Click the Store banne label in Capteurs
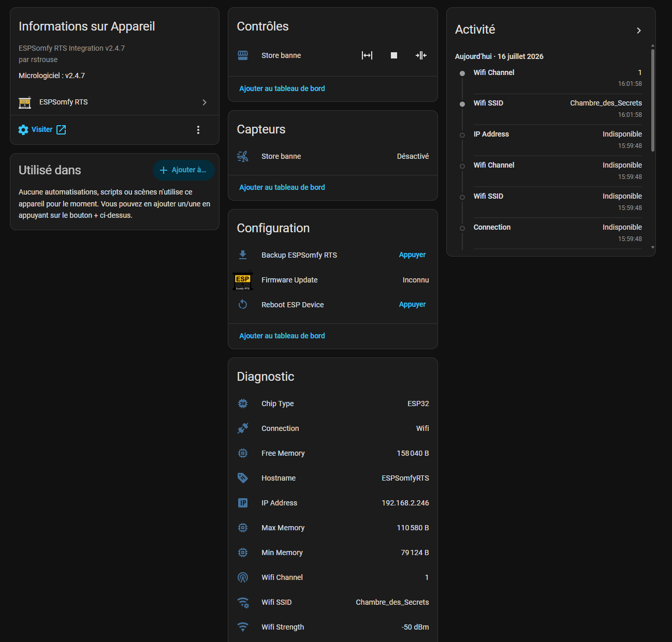Viewport: 672px width, 642px height. click(281, 156)
